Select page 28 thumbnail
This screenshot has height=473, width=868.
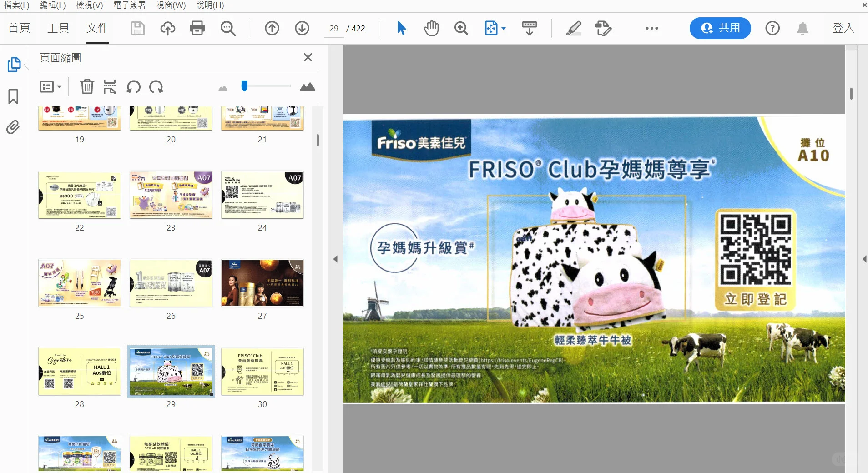tap(80, 372)
